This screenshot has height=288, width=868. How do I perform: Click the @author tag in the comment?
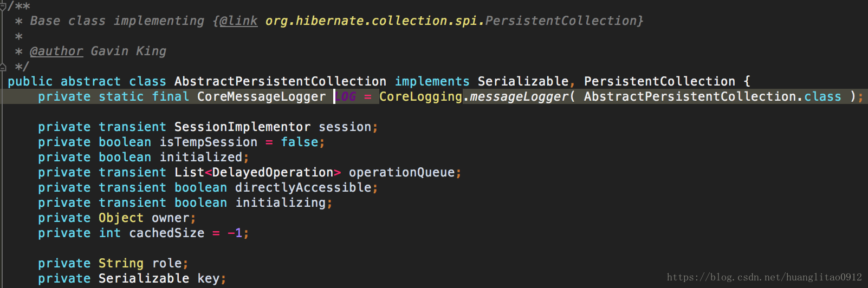point(56,51)
